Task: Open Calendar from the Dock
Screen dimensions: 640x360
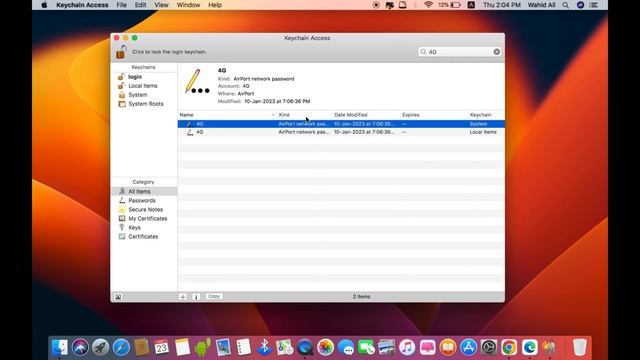Action: point(162,347)
